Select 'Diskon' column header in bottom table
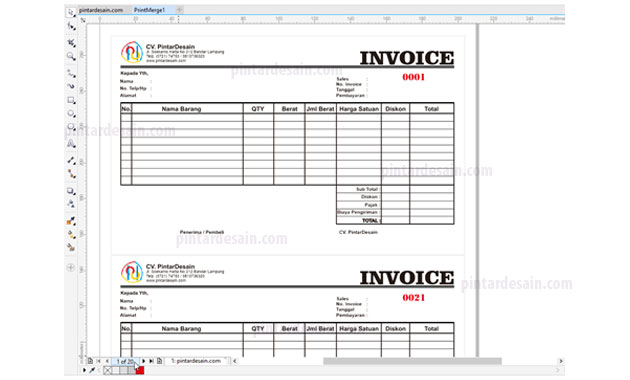The width and height of the screenshot is (630, 380). tap(395, 329)
